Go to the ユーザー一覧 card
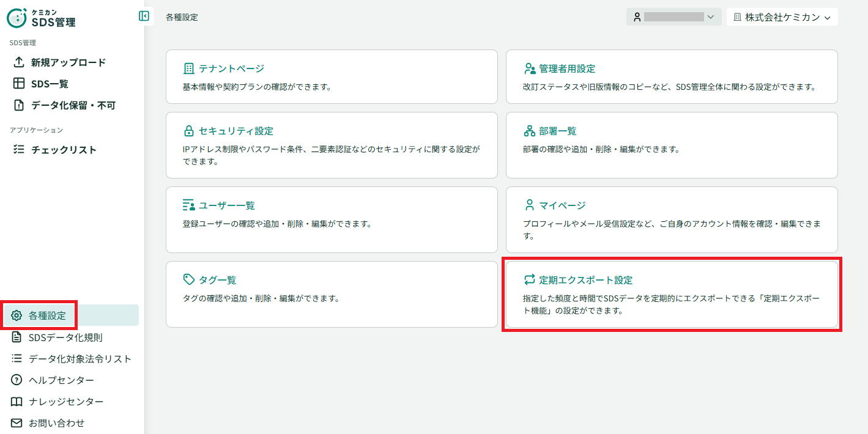 pos(332,220)
